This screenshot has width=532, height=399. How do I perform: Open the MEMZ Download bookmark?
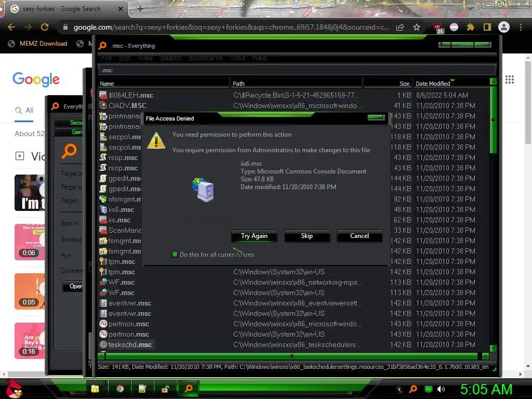click(37, 44)
